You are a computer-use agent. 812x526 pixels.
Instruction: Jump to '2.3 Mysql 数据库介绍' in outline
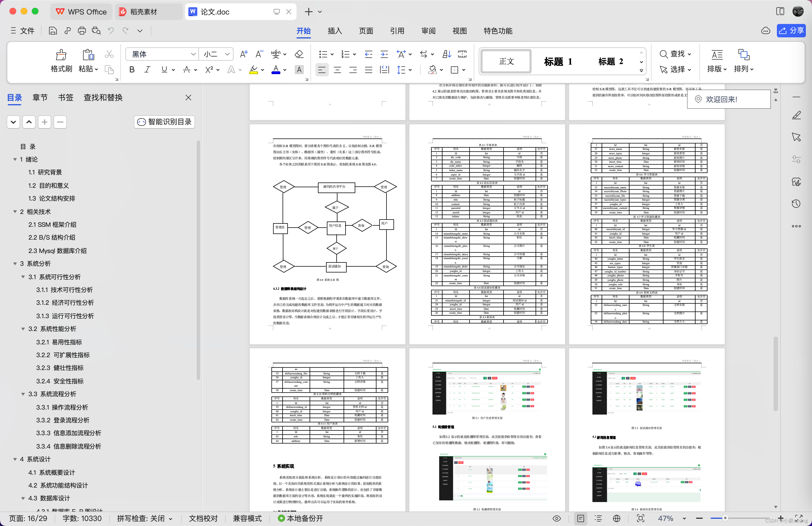57,251
